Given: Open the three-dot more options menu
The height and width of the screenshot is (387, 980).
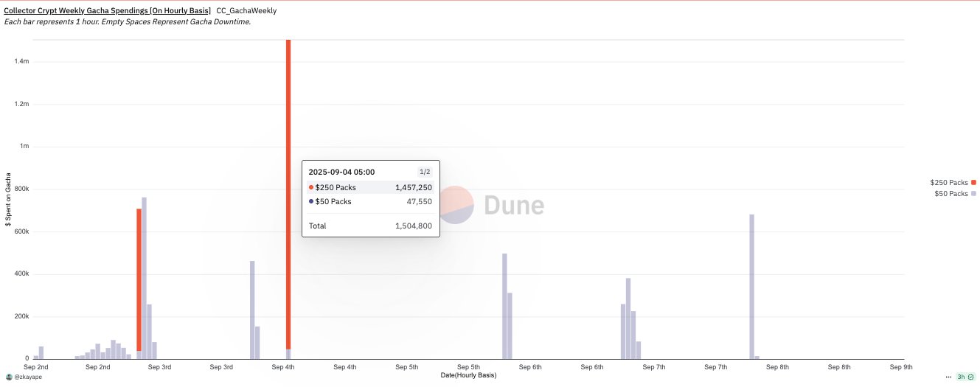Looking at the screenshot, I should coord(948,377).
